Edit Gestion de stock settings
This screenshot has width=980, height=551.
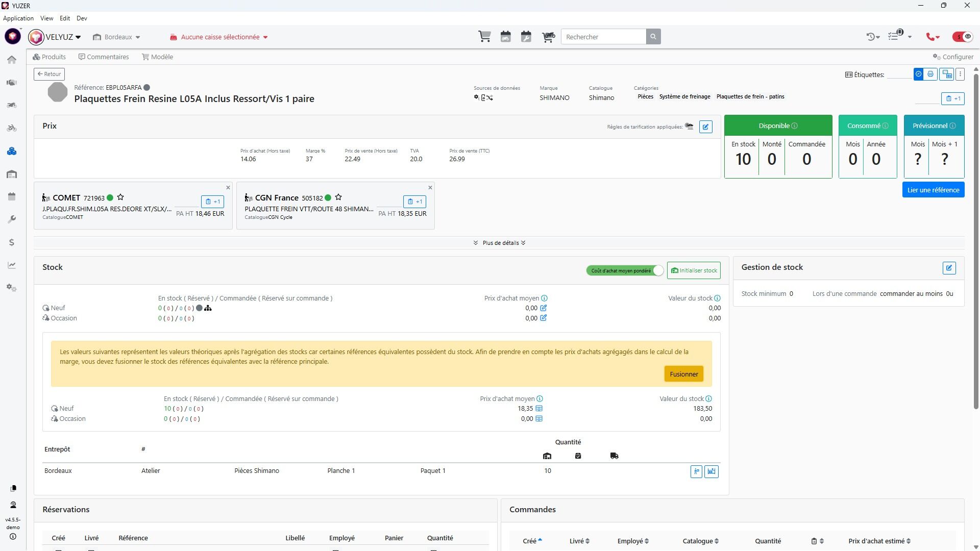[x=949, y=268]
